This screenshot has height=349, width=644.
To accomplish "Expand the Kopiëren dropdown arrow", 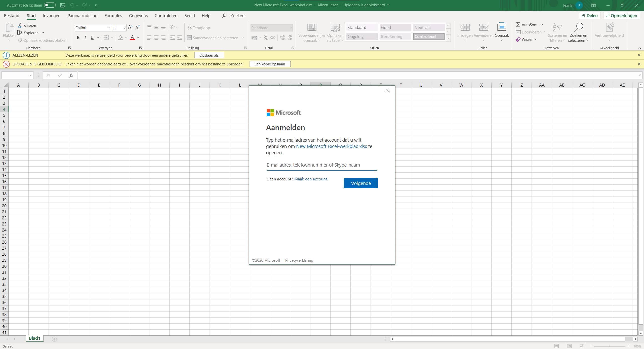I will pos(43,33).
